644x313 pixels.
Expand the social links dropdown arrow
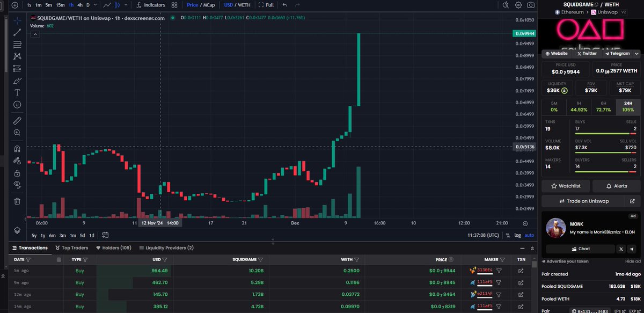click(636, 54)
